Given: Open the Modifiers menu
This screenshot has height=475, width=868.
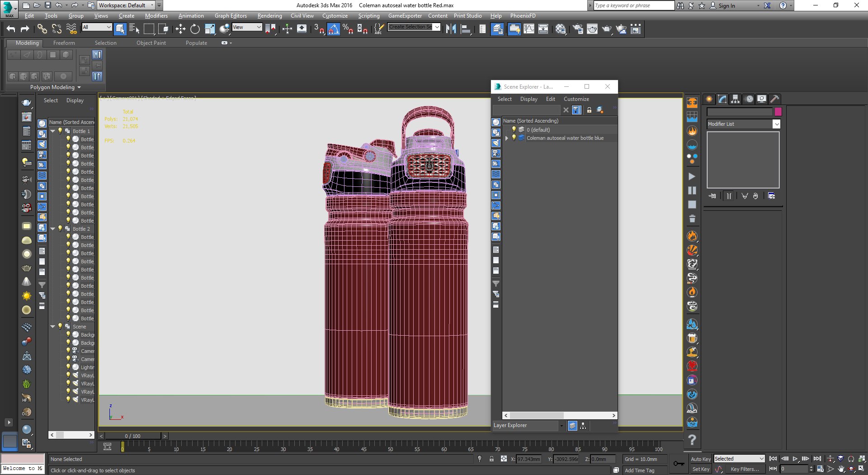Looking at the screenshot, I should [156, 16].
